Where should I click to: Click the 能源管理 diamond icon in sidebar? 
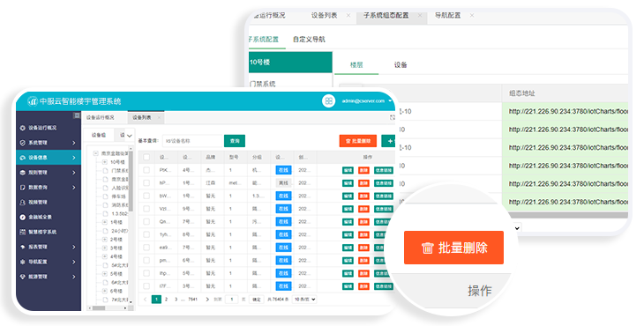[23, 277]
